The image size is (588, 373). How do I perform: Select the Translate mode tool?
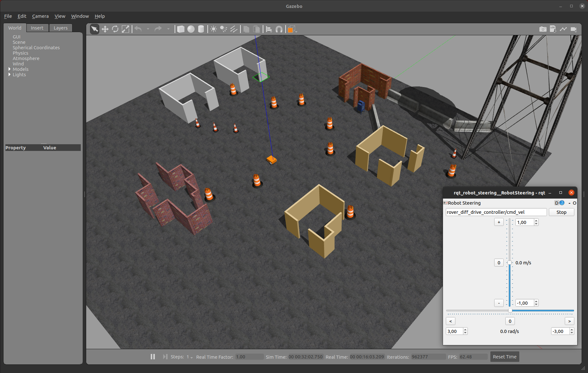[x=105, y=29]
